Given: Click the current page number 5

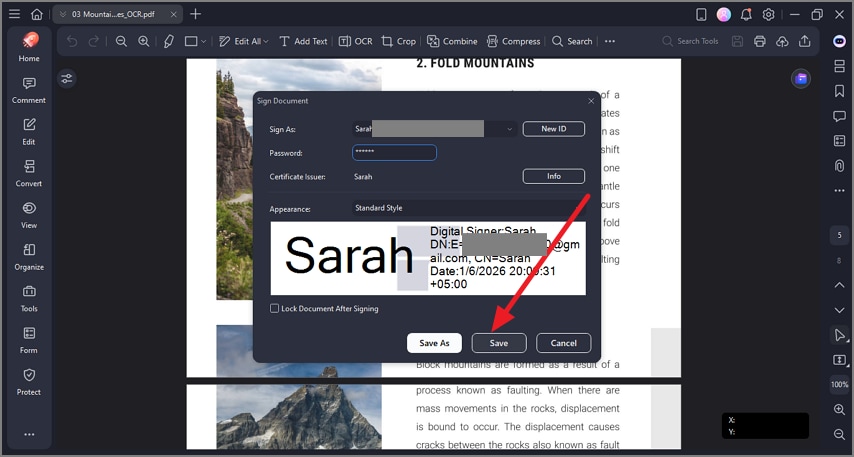Looking at the screenshot, I should pyautogui.click(x=839, y=235).
